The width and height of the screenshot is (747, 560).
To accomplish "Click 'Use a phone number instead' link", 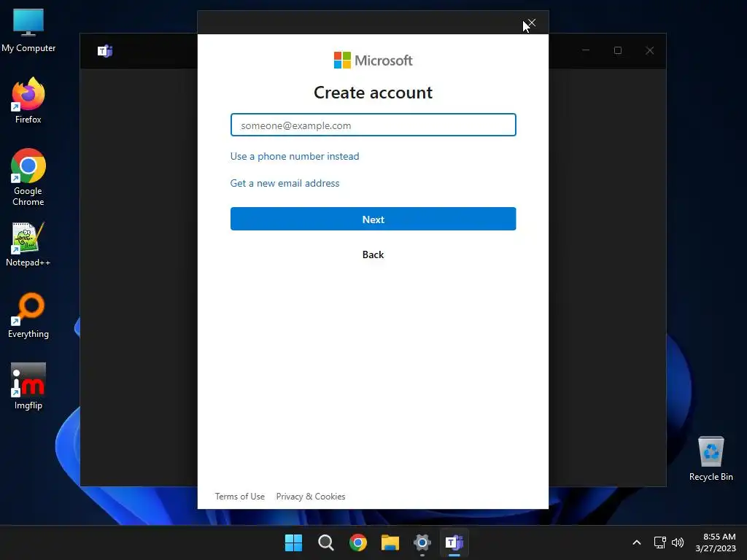I will 295,156.
